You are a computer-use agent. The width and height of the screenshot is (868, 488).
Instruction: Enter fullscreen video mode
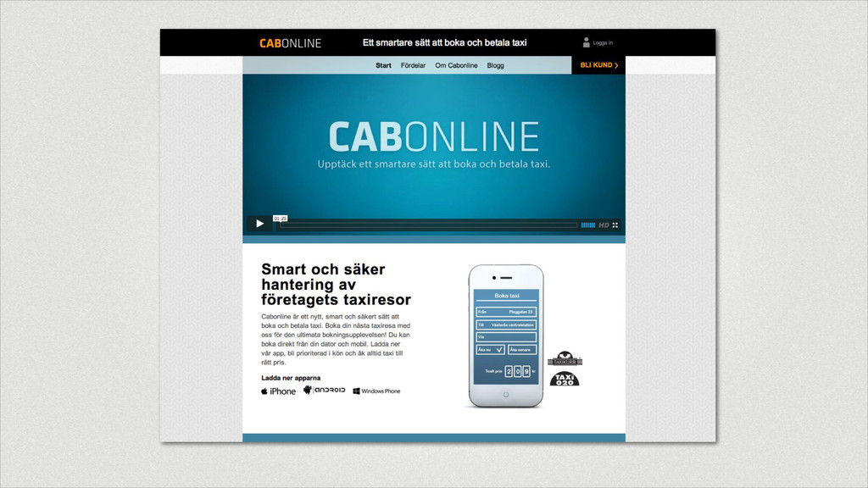coord(615,225)
